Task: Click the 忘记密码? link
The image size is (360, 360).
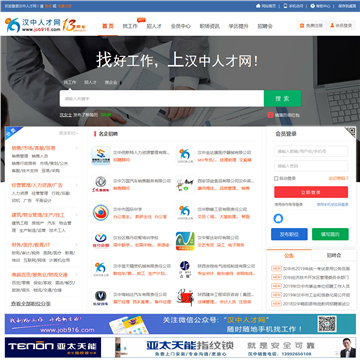Action: (338, 178)
